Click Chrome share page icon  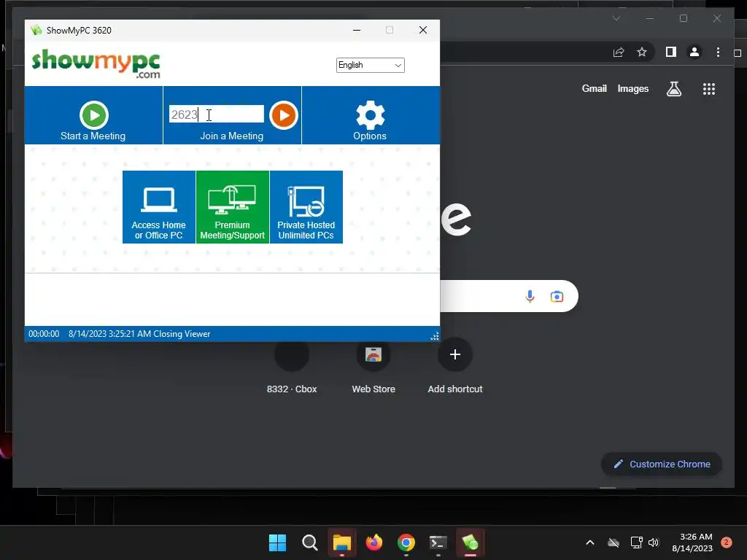619,52
